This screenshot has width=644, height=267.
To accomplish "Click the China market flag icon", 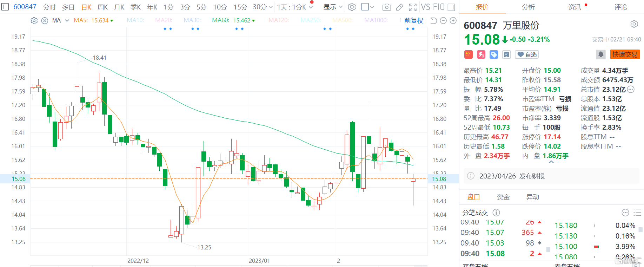I will (x=469, y=54).
